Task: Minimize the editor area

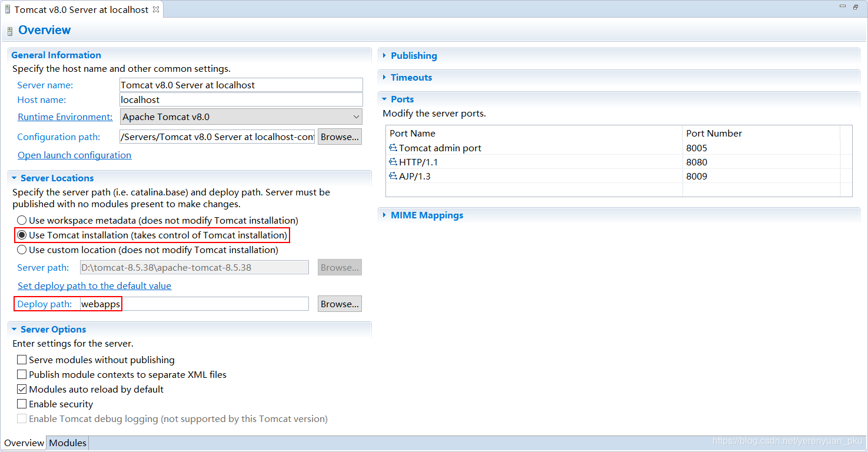Action: pyautogui.click(x=842, y=7)
